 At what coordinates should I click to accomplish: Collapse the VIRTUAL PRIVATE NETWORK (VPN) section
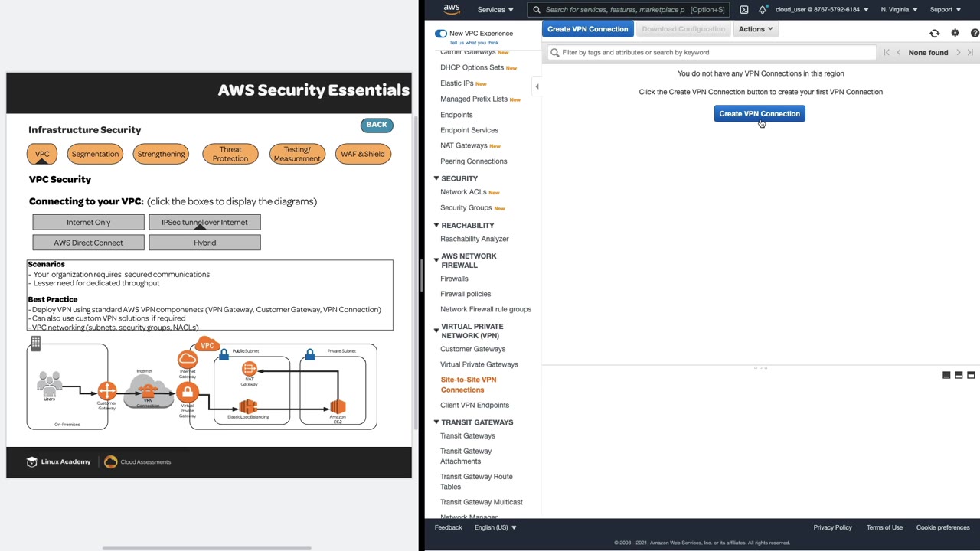(x=436, y=331)
